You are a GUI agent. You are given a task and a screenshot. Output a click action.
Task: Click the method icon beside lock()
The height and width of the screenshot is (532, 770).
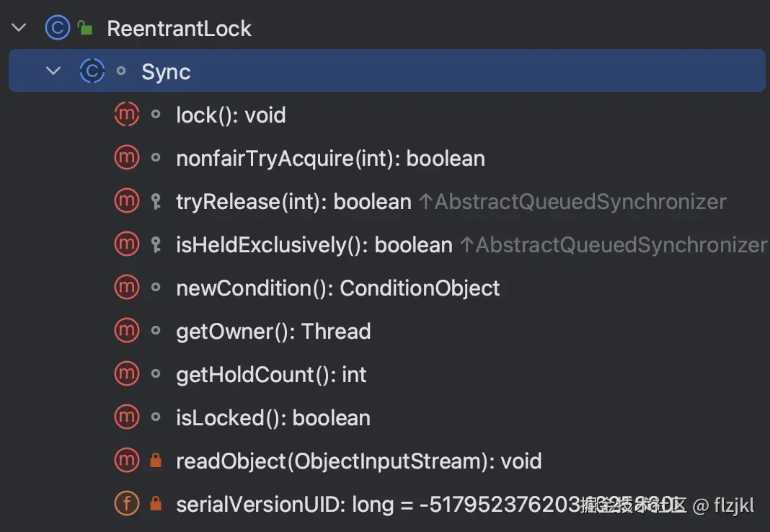pyautogui.click(x=127, y=115)
